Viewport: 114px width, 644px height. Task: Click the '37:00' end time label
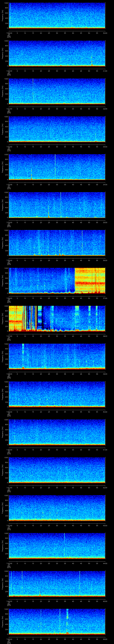coord(105,298)
